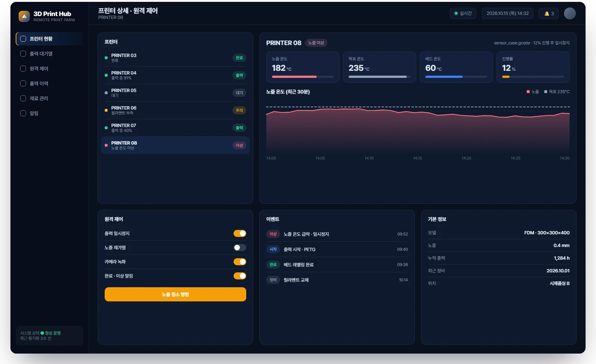596x364 pixels.
Task: Click the 시스템 상태 정상 운영 status box
Action: pyautogui.click(x=49, y=336)
